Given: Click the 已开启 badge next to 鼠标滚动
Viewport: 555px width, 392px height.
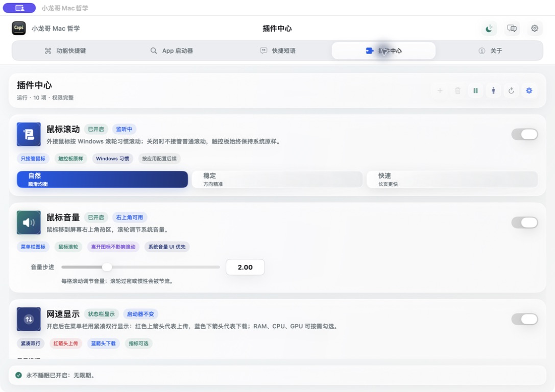Looking at the screenshot, I should [x=96, y=129].
